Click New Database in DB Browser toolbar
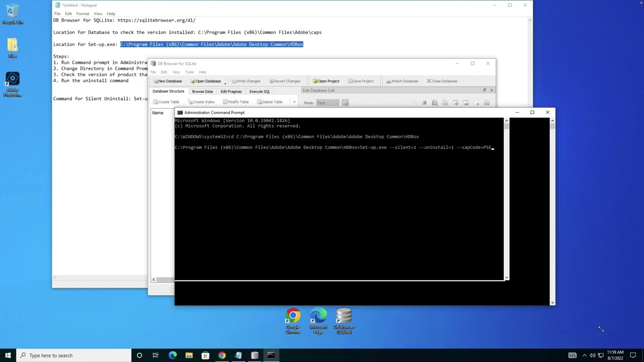This screenshot has height=362, width=644. (168, 81)
